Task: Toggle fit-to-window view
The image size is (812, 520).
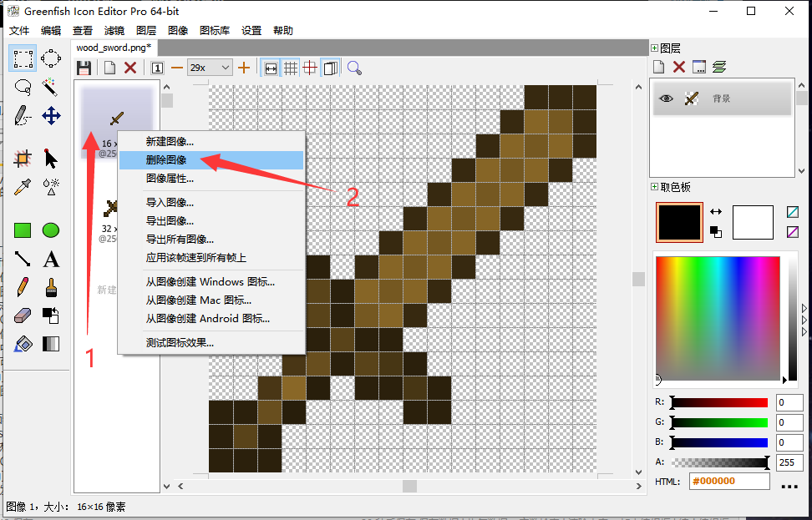Action: [271, 68]
